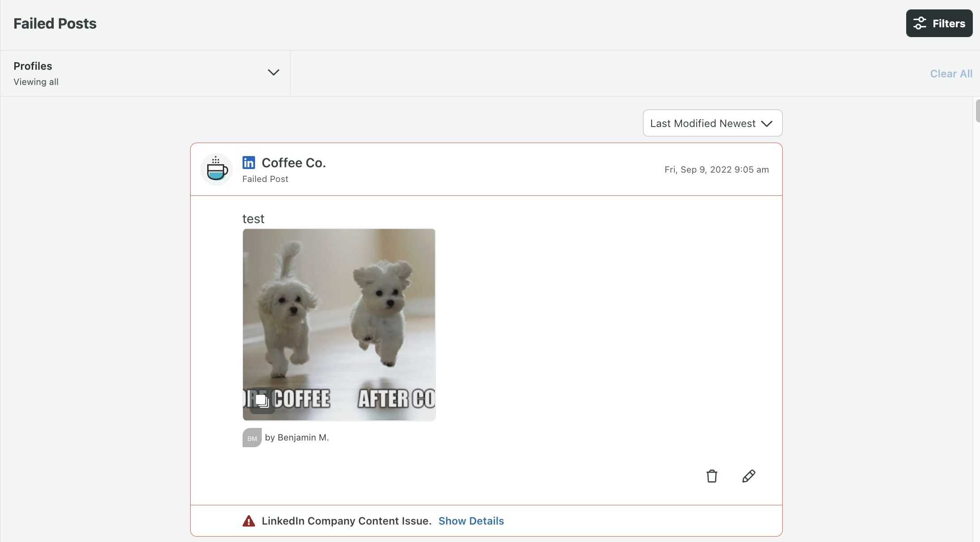The width and height of the screenshot is (980, 542).
Task: Click the LinkedIn network icon
Action: click(249, 163)
